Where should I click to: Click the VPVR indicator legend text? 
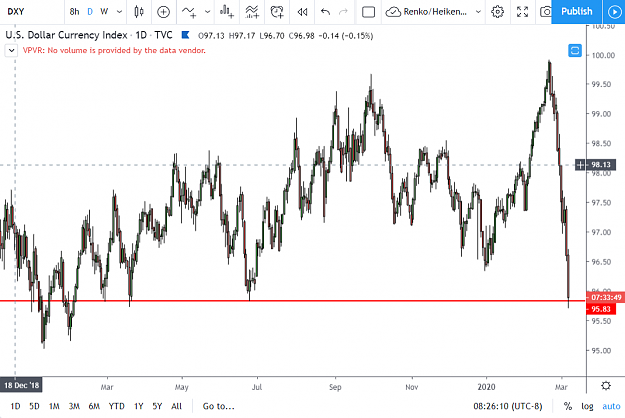tap(114, 51)
